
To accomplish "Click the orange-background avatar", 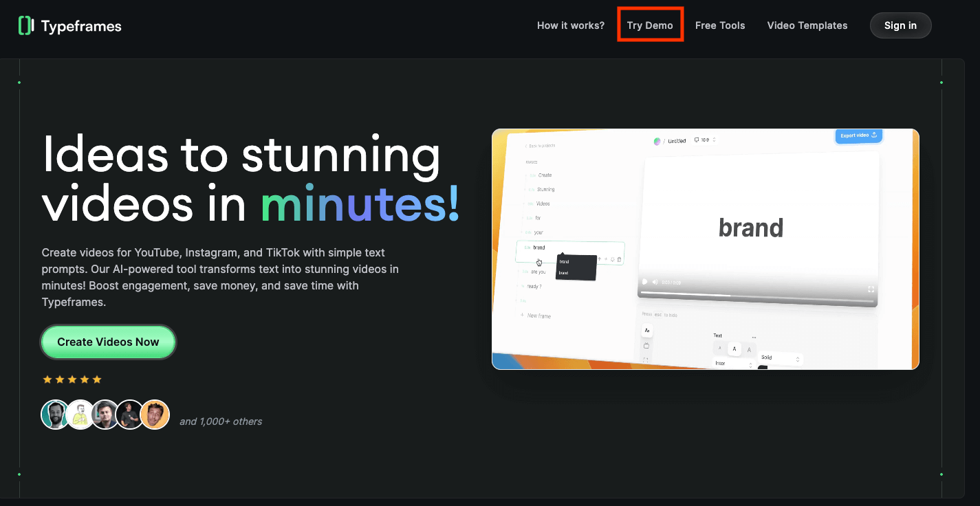I will 155,415.
